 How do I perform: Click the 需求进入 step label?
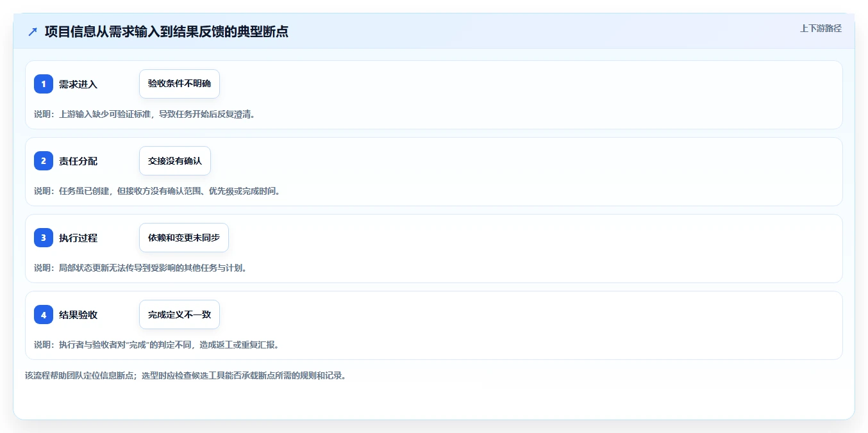pyautogui.click(x=78, y=84)
